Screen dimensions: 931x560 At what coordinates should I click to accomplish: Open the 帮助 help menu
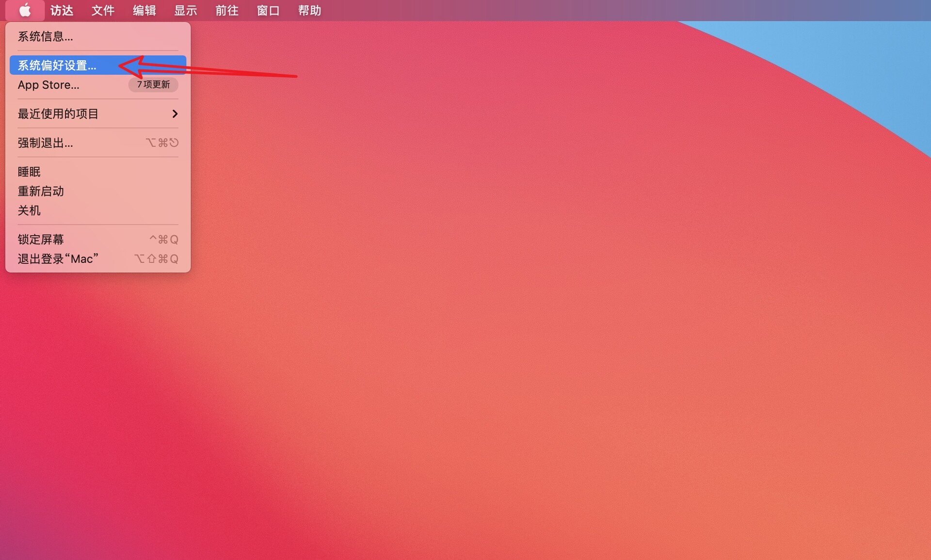[309, 10]
